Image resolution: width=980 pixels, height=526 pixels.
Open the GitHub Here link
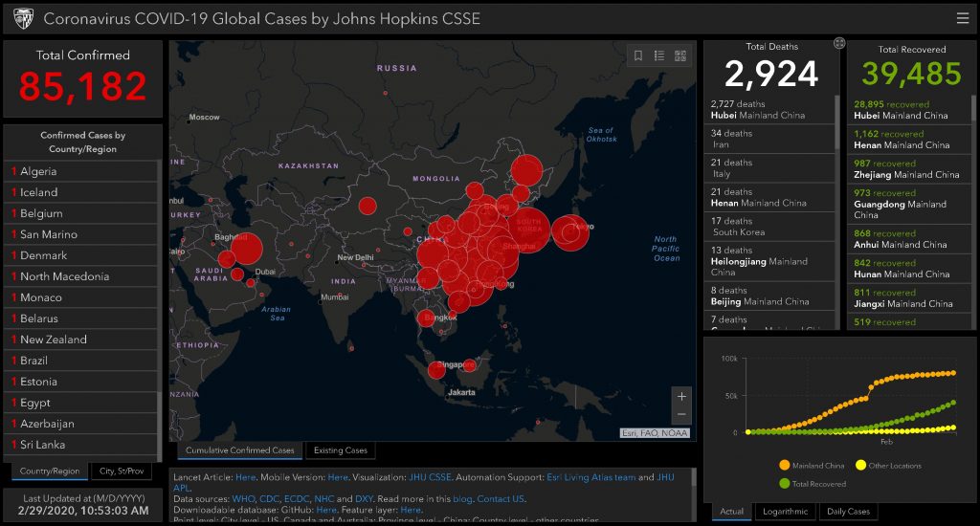pos(326,510)
